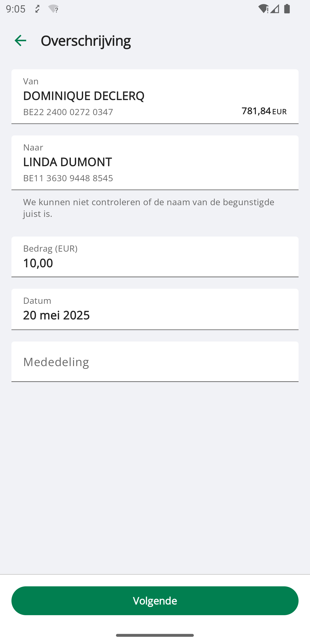Screen dimensions: 310x644
Task: Open the Naar beneficiary selector
Action: [x=155, y=162]
